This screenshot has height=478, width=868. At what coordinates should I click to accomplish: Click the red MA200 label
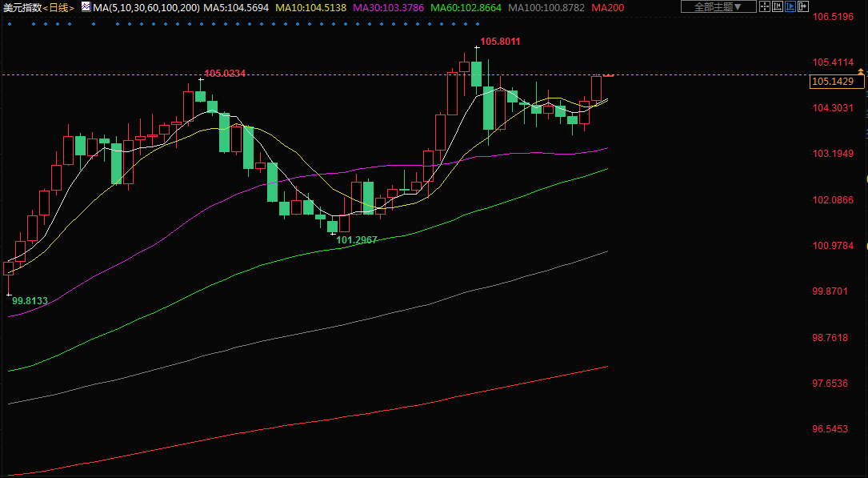[608, 7]
